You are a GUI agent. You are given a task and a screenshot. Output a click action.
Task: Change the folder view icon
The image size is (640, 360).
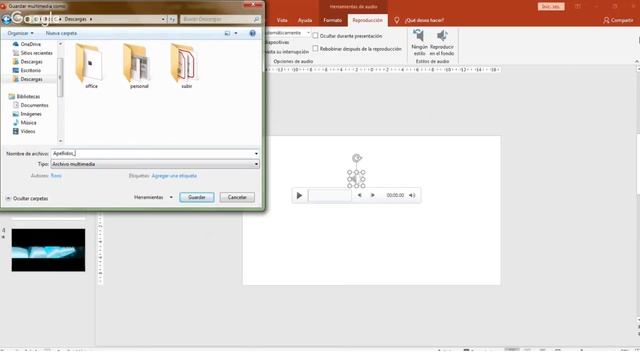227,33
